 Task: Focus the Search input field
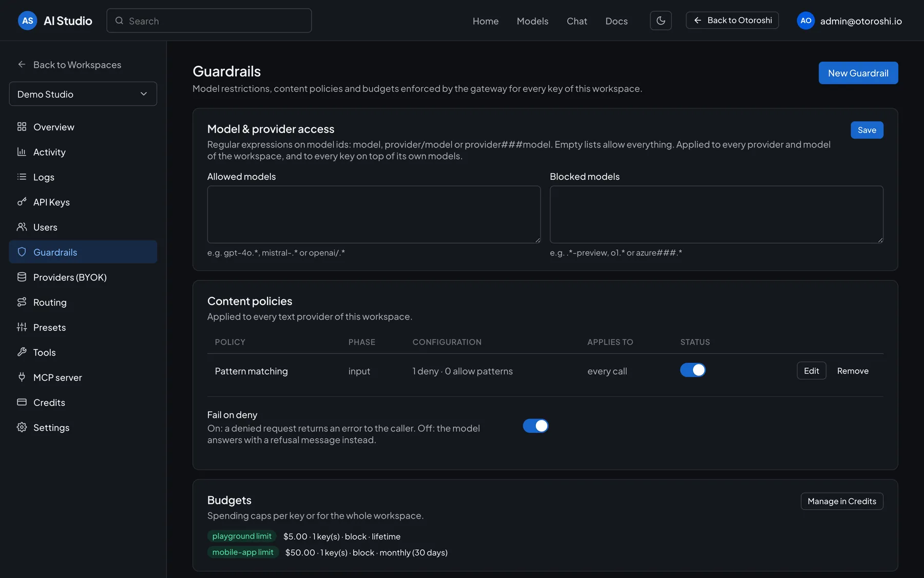(x=209, y=21)
